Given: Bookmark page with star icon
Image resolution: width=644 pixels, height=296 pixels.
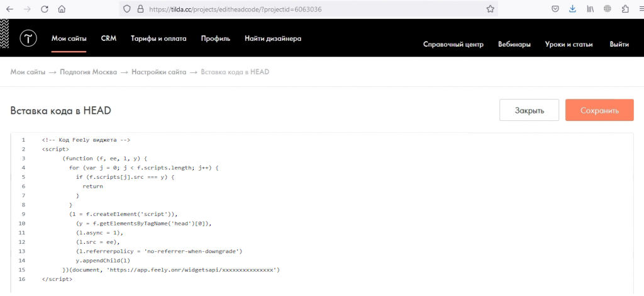Looking at the screenshot, I should (x=490, y=9).
